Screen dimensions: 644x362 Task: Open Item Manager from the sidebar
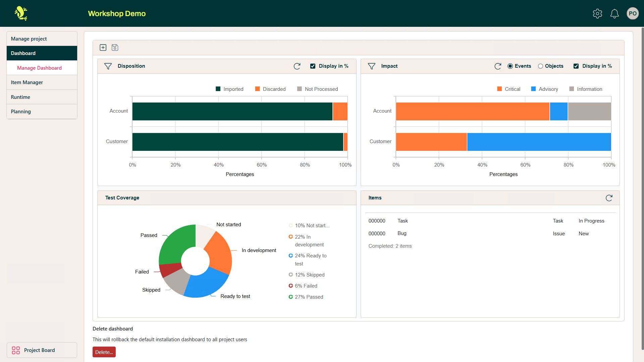pos(27,82)
